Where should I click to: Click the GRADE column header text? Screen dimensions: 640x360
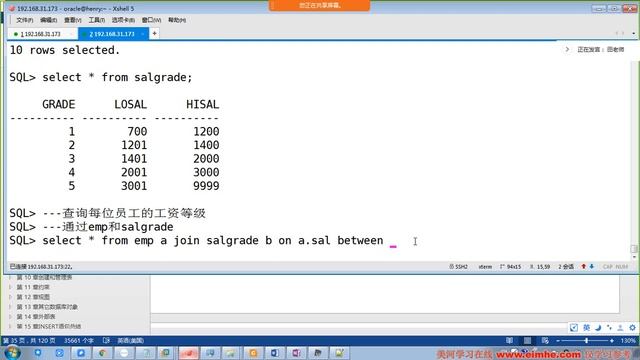click(58, 104)
